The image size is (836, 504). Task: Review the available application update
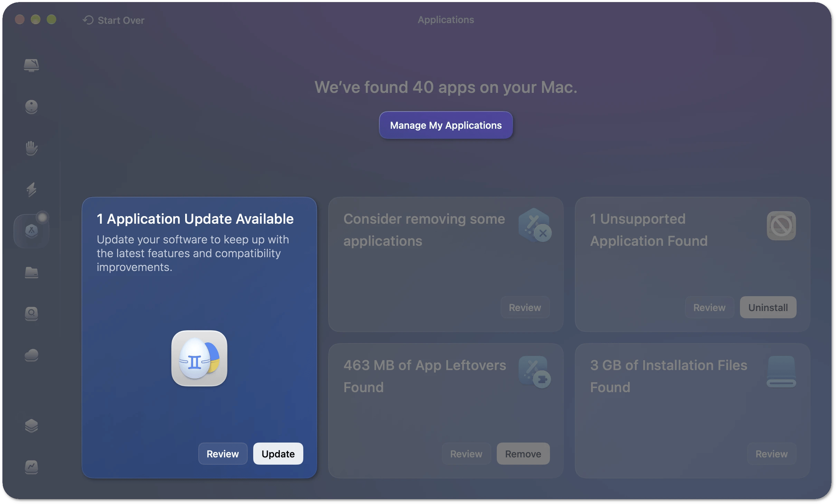point(222,454)
